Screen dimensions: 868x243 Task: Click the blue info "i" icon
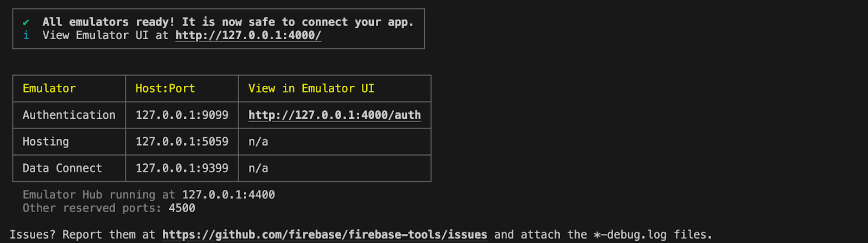coord(25,35)
